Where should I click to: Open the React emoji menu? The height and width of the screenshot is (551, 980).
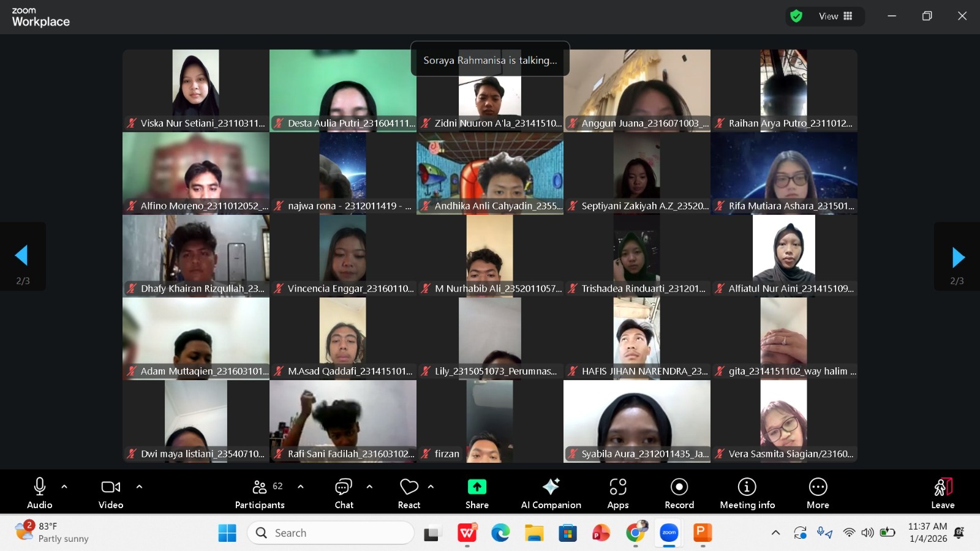pyautogui.click(x=409, y=493)
